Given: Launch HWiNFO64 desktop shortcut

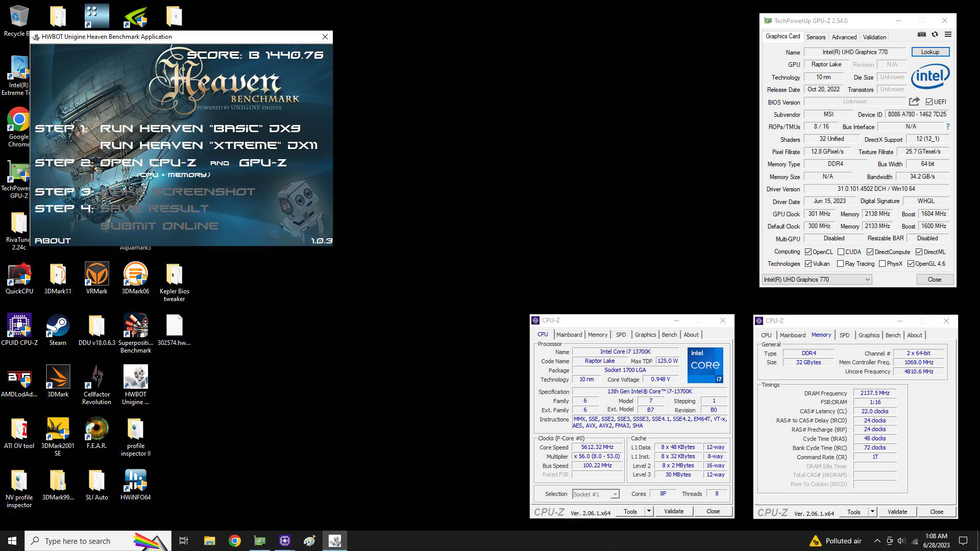Looking at the screenshot, I should click(135, 484).
